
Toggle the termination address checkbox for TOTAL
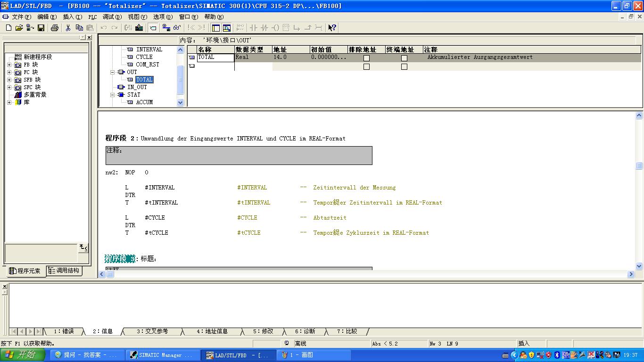(404, 58)
